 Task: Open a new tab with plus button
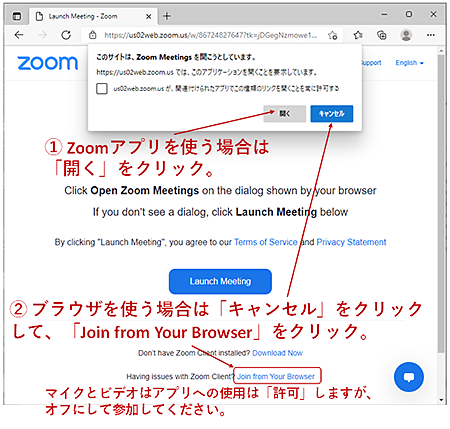pyautogui.click(x=167, y=16)
